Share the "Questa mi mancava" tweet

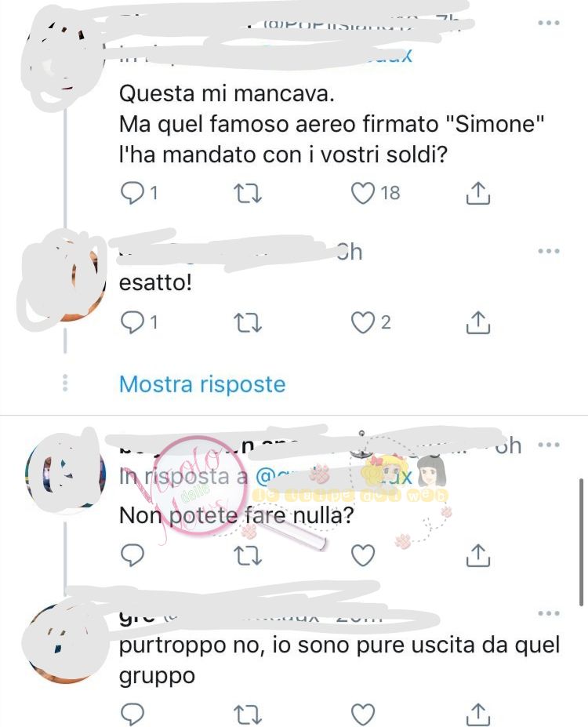pyautogui.click(x=477, y=193)
